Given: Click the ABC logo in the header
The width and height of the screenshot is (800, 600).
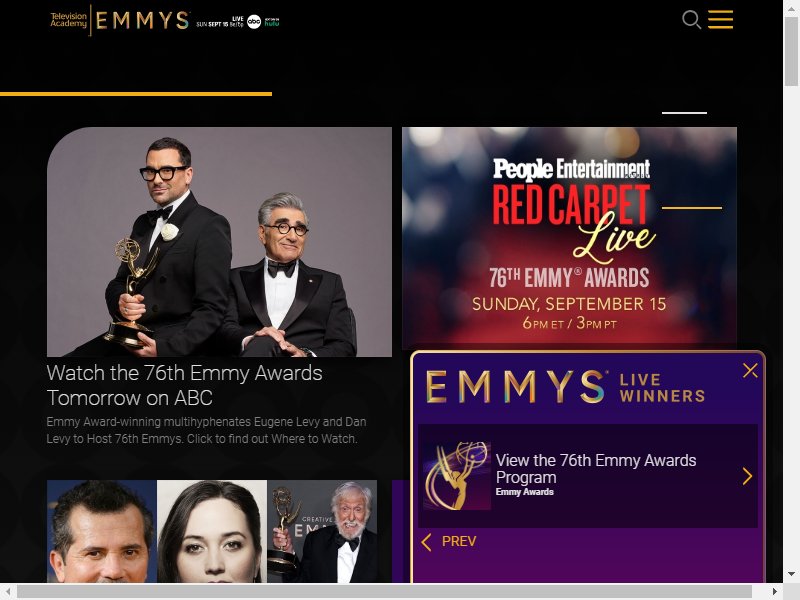Looking at the screenshot, I should pos(254,21).
